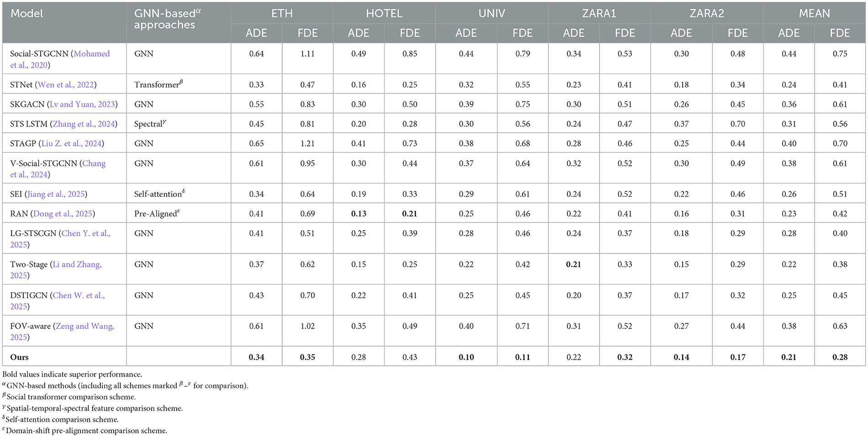Click the MEAN column group header

[814, 14]
